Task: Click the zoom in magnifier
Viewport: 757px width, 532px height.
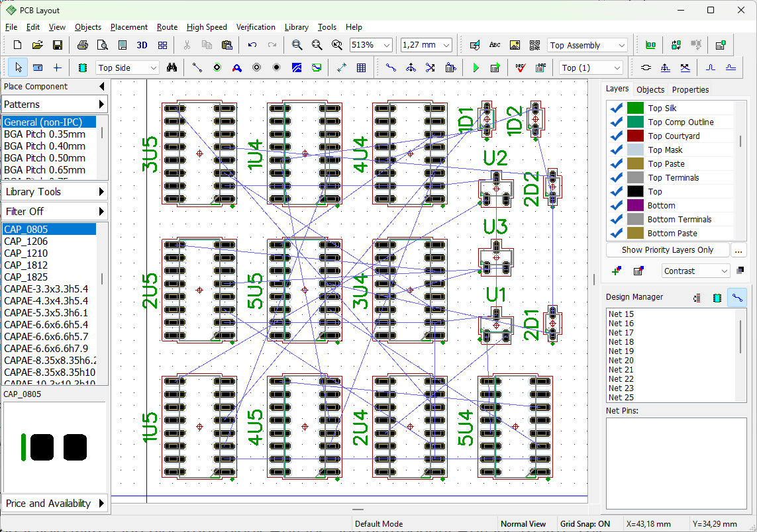Action: [297, 45]
